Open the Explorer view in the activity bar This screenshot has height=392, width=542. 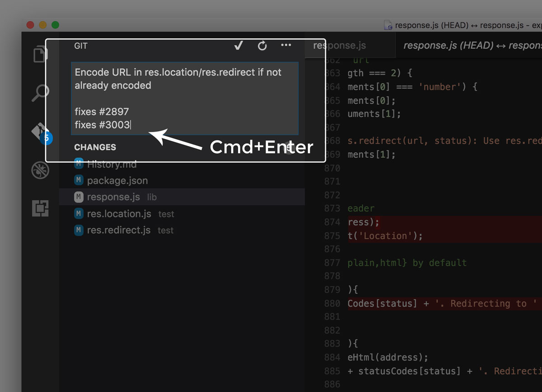(40, 54)
